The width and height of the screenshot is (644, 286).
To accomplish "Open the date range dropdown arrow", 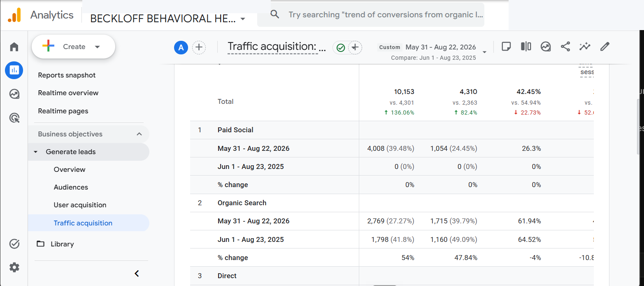I will click(484, 52).
